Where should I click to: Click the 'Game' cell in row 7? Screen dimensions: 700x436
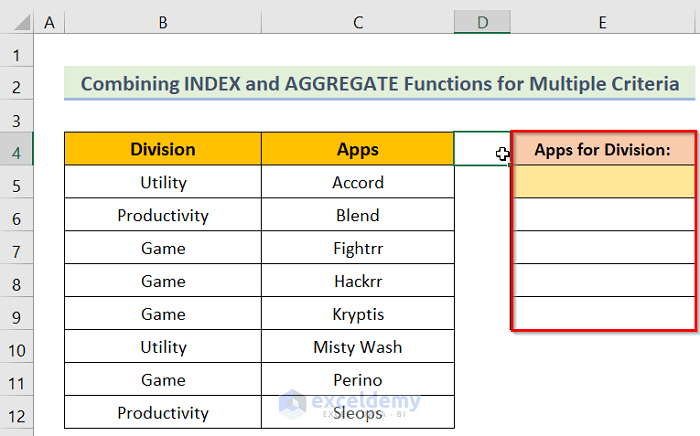(163, 248)
